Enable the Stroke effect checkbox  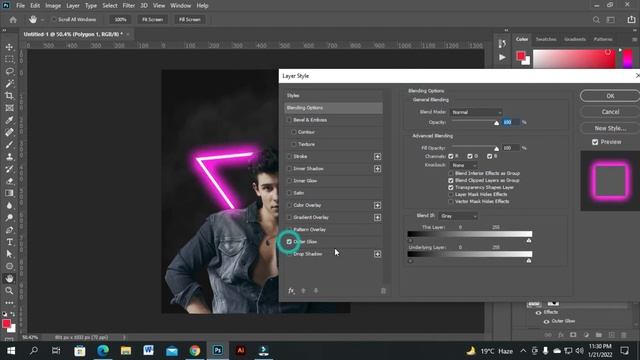click(x=289, y=156)
